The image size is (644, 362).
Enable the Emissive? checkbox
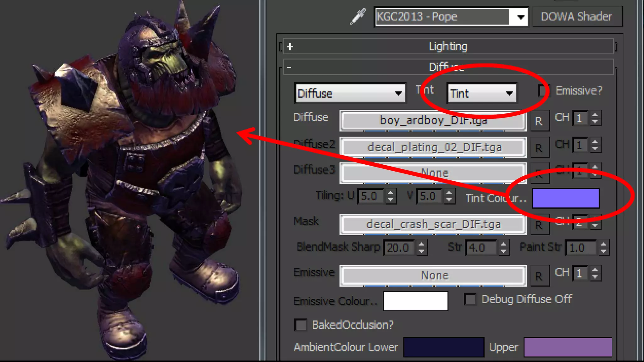543,91
